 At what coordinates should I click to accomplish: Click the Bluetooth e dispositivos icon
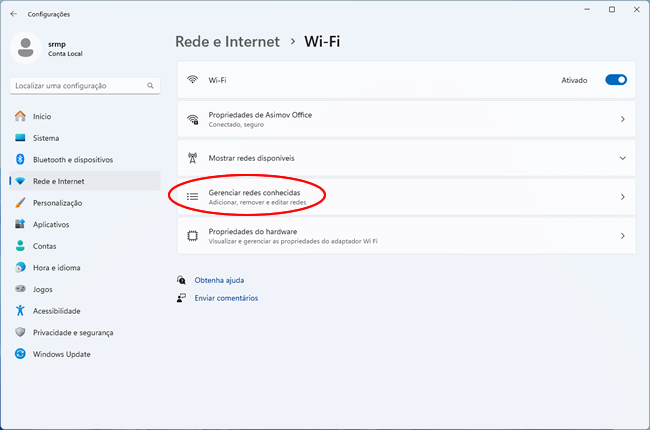click(x=20, y=159)
